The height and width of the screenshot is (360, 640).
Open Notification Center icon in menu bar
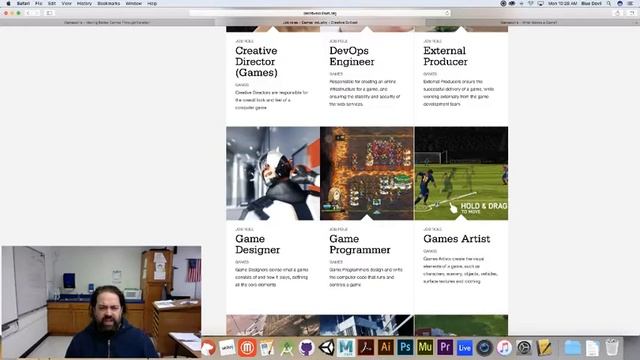[x=630, y=3]
